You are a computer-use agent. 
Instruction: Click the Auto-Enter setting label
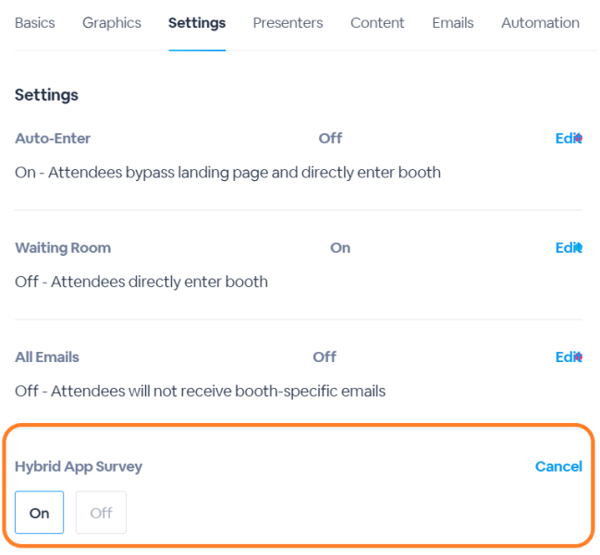tap(53, 138)
